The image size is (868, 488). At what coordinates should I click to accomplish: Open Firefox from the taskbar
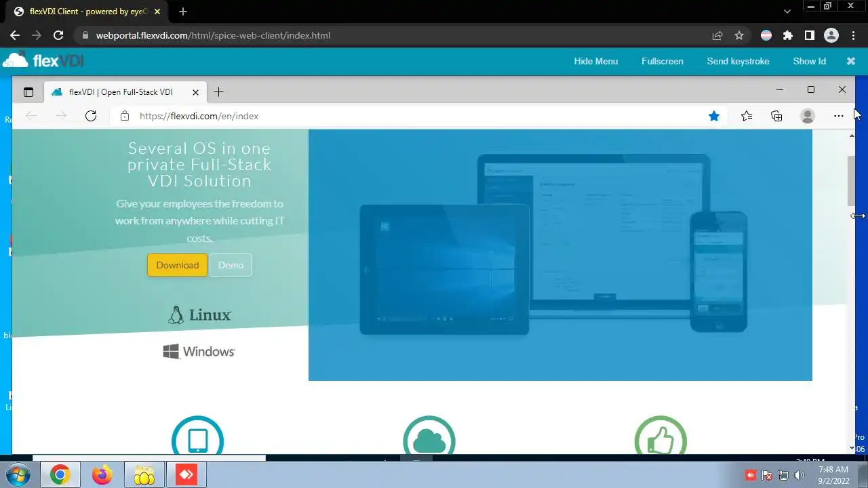[x=102, y=475]
